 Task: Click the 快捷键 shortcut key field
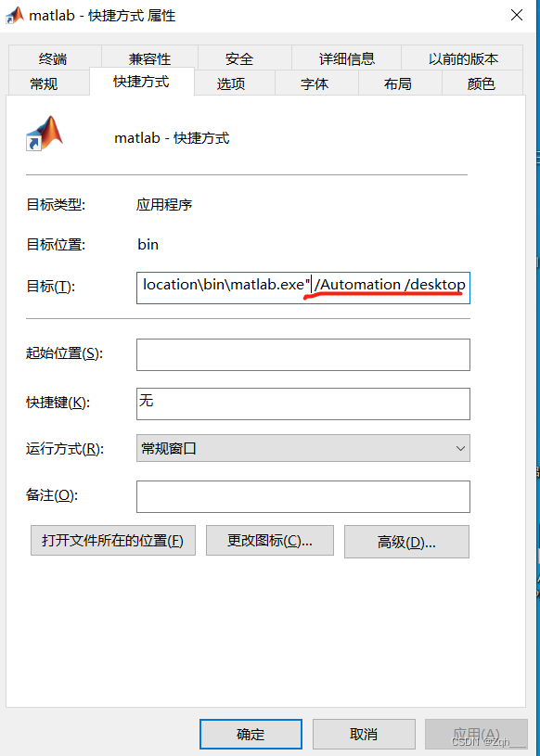coord(303,404)
